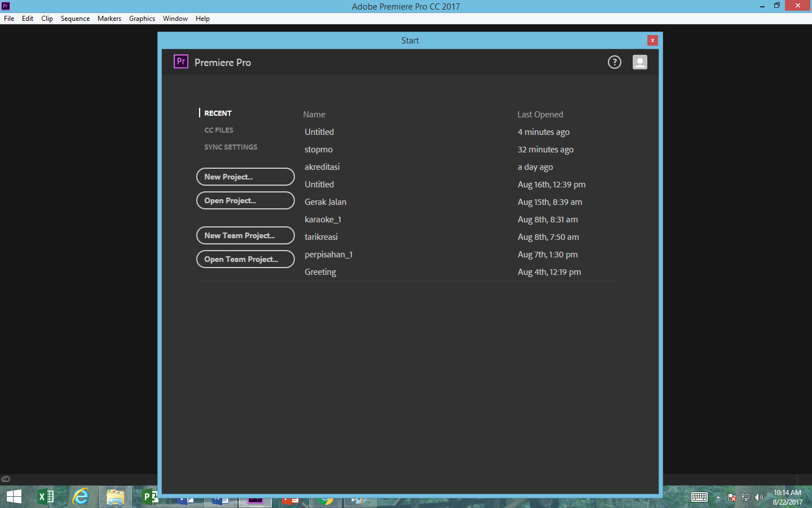Click the "Name" column header
The image size is (812, 508).
(x=314, y=115)
